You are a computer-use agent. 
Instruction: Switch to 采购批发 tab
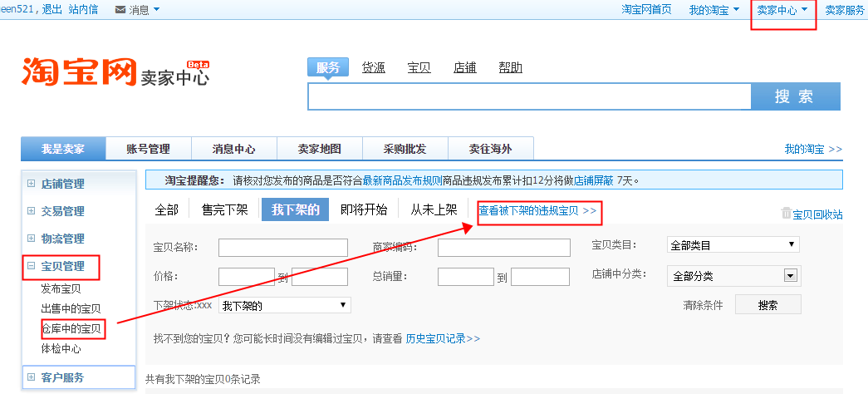point(405,149)
